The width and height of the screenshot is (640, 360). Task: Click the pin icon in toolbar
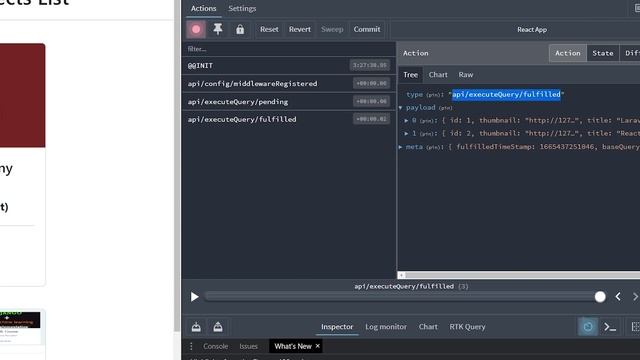click(218, 29)
